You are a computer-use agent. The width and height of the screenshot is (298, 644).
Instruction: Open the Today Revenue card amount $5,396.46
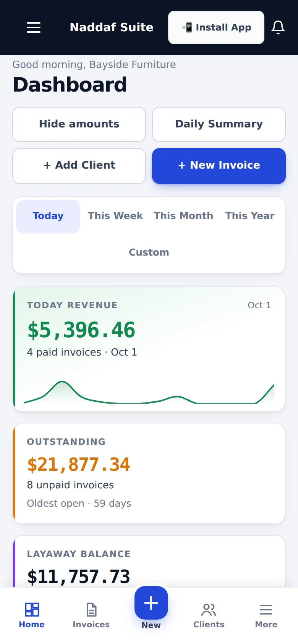pyautogui.click(x=81, y=330)
